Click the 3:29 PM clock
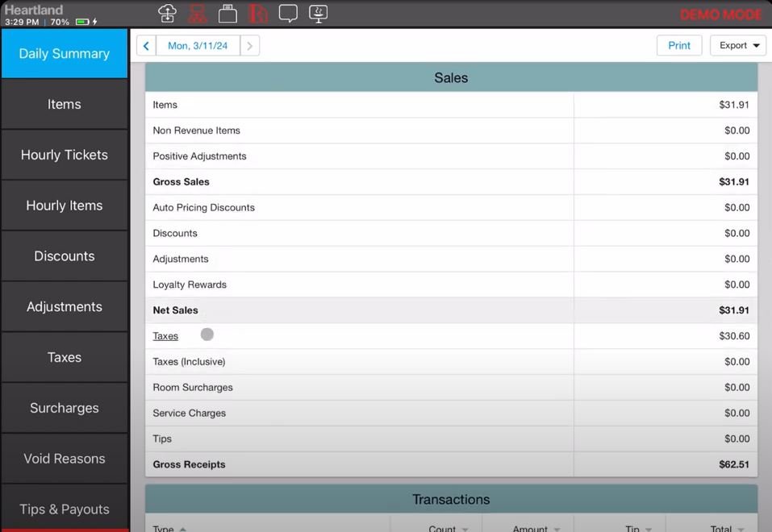This screenshot has height=532, width=772. tap(22, 22)
